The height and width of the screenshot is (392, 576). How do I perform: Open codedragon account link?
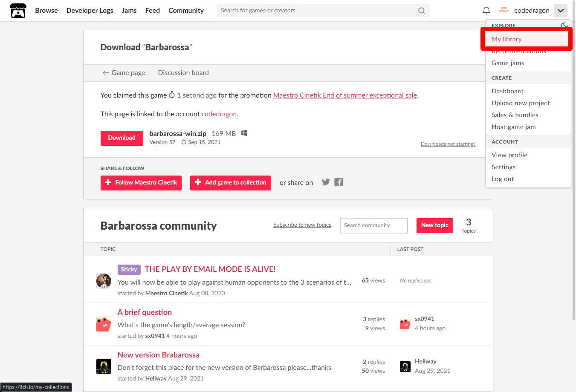click(x=219, y=114)
